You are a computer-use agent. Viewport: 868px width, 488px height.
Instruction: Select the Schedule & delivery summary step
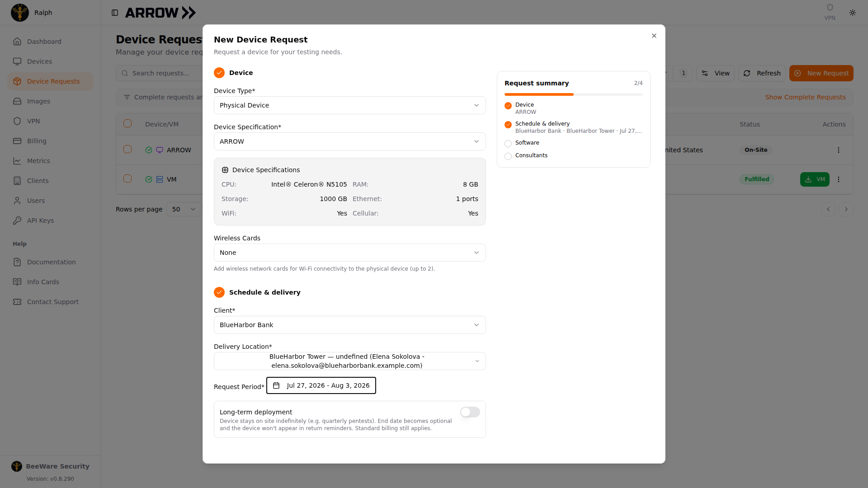(x=573, y=127)
